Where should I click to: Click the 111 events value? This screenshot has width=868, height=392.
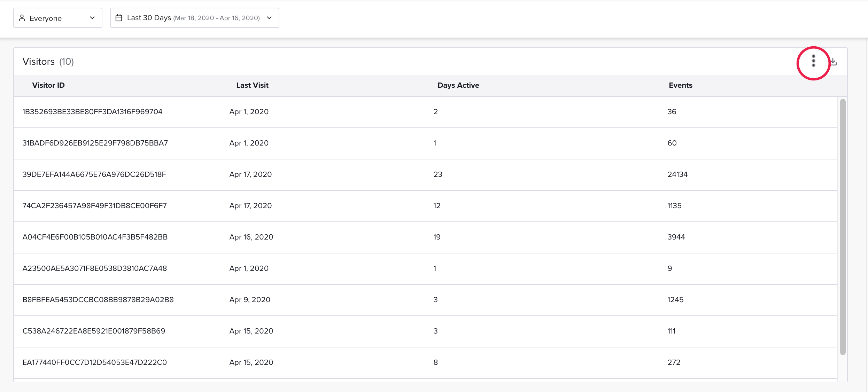671,331
